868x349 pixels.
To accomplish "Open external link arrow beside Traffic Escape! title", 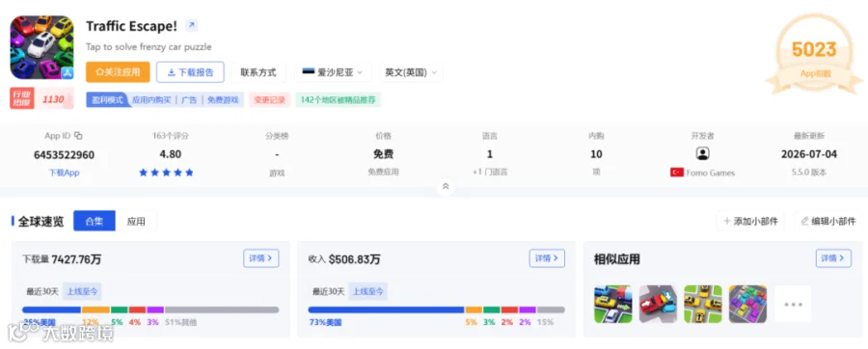I will coord(191,25).
